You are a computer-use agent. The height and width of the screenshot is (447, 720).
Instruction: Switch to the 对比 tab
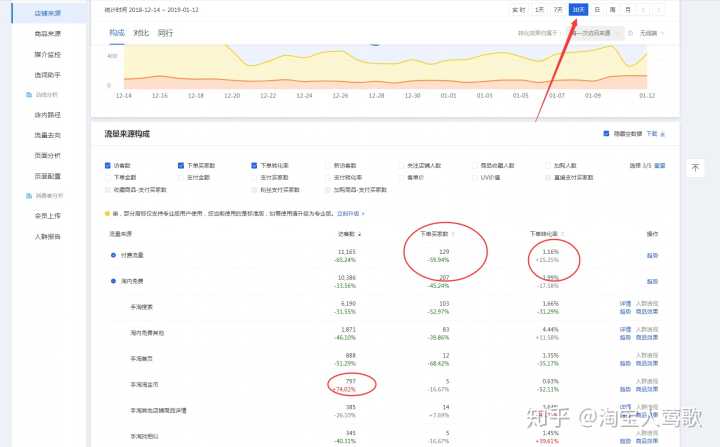[141, 32]
